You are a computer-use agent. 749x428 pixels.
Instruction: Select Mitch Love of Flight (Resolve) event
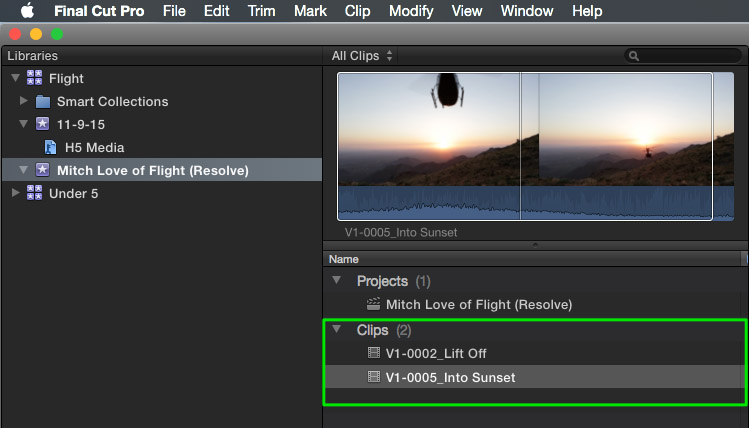[x=162, y=170]
